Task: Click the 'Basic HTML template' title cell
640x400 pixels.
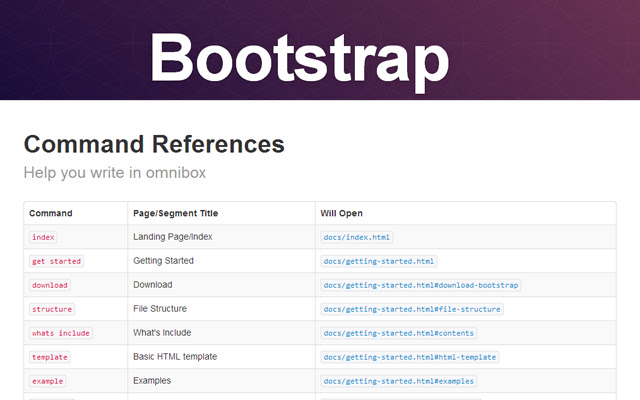Action: coord(175,357)
